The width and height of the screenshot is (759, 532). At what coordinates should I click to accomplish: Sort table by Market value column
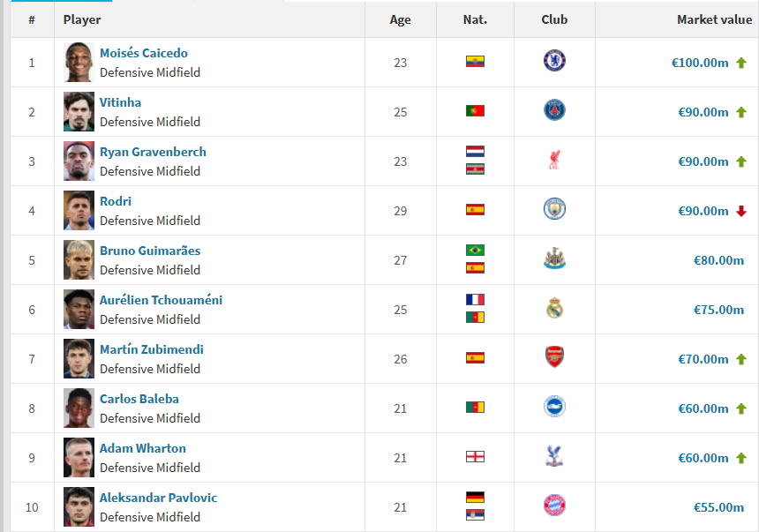pyautogui.click(x=714, y=19)
